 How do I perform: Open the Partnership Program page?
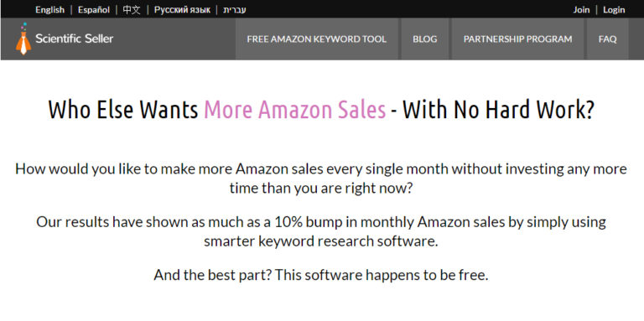[x=517, y=39]
